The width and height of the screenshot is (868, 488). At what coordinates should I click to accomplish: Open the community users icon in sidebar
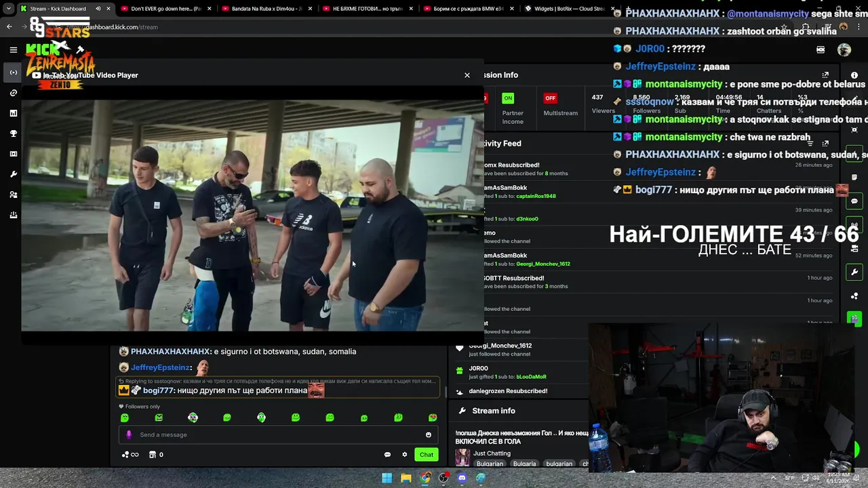pyautogui.click(x=13, y=195)
